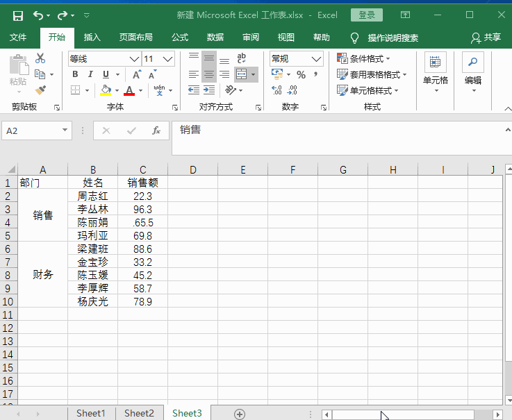Open the font size dropdown
Image resolution: width=512 pixels, height=420 pixels.
point(168,59)
